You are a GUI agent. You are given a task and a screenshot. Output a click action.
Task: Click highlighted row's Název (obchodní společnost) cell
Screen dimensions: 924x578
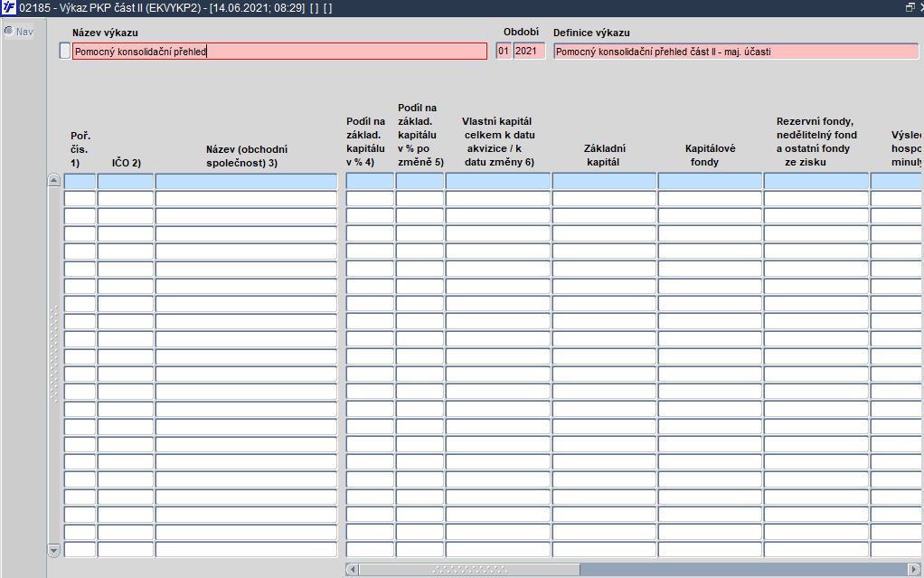coord(246,181)
